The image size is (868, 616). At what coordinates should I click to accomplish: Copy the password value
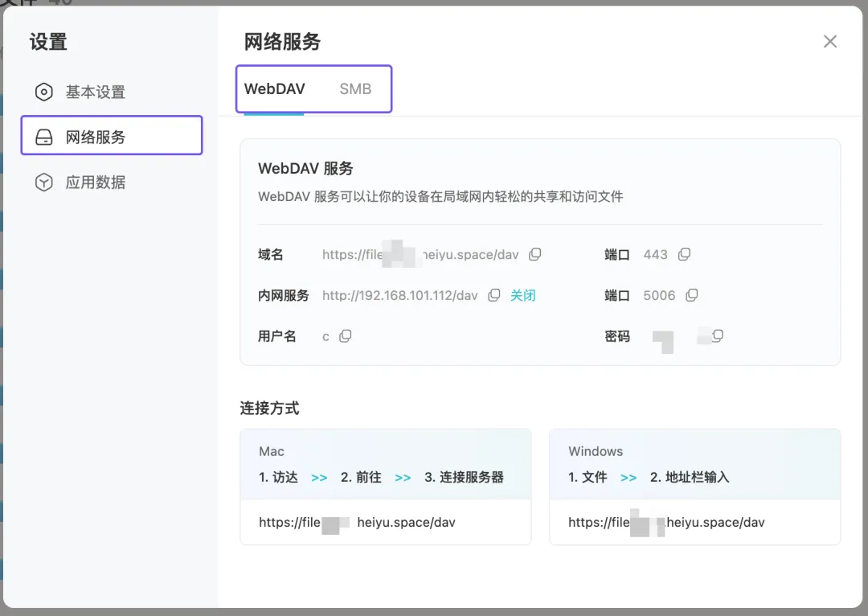[718, 335]
